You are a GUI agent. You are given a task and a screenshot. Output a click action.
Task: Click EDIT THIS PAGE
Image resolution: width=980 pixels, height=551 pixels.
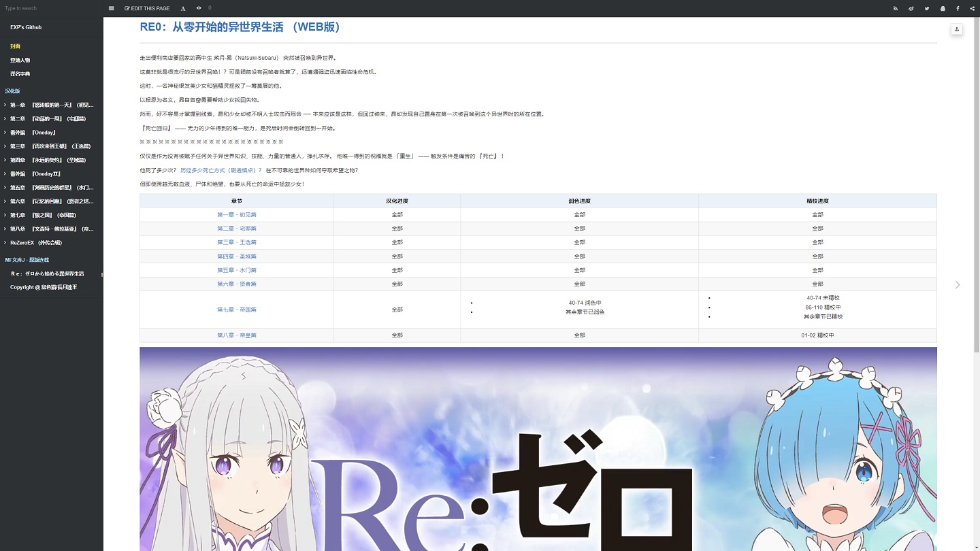pos(147,8)
